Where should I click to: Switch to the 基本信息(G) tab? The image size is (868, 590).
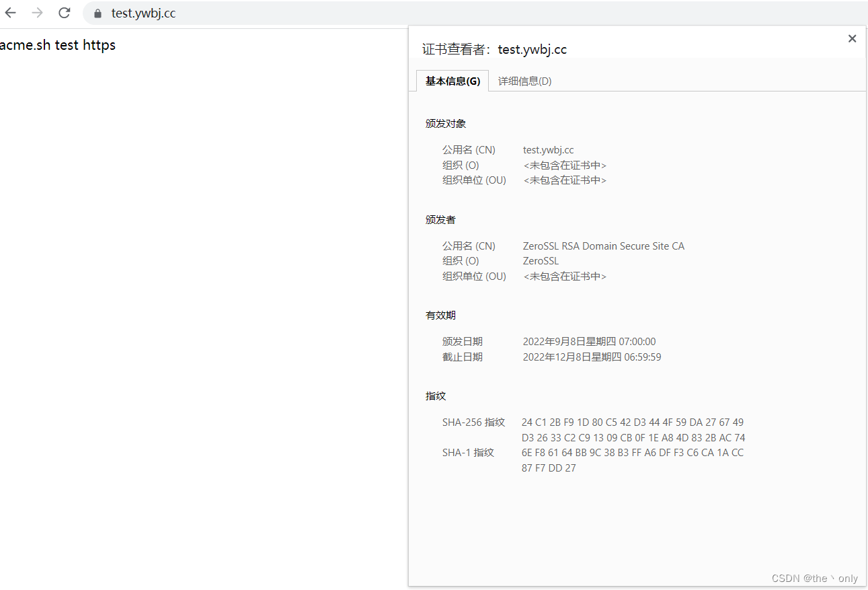(x=452, y=81)
